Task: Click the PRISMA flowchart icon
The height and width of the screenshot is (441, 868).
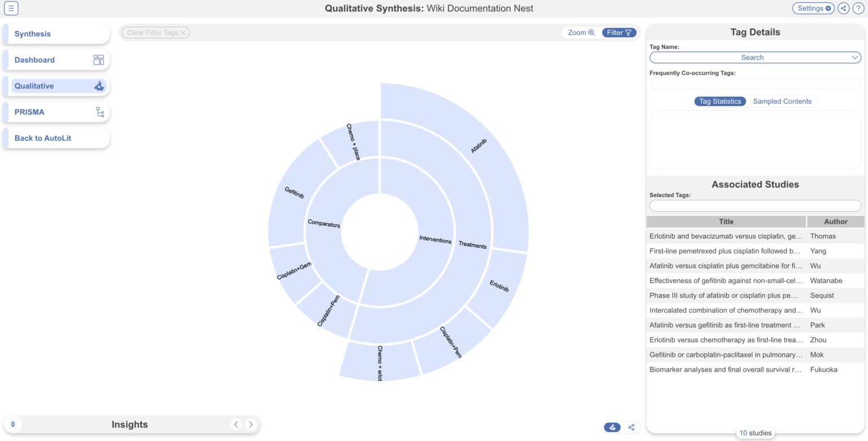Action: click(99, 112)
